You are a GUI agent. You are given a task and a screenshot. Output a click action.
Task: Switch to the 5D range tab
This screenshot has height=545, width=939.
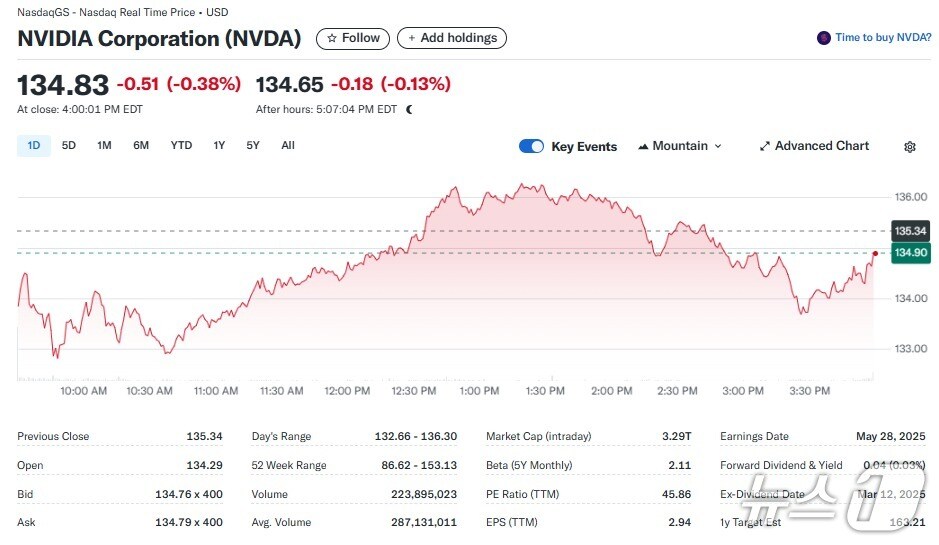click(x=69, y=146)
